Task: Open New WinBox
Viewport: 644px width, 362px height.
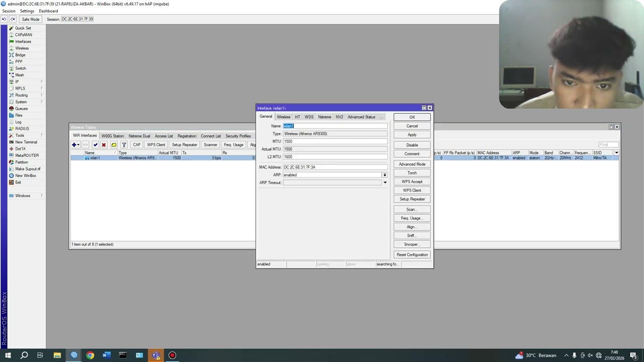Action: (25, 175)
